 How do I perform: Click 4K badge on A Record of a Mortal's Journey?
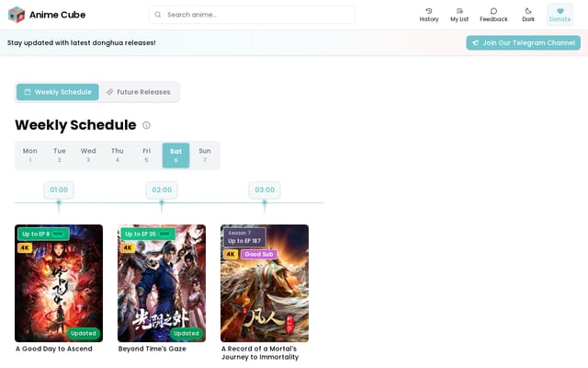point(231,254)
